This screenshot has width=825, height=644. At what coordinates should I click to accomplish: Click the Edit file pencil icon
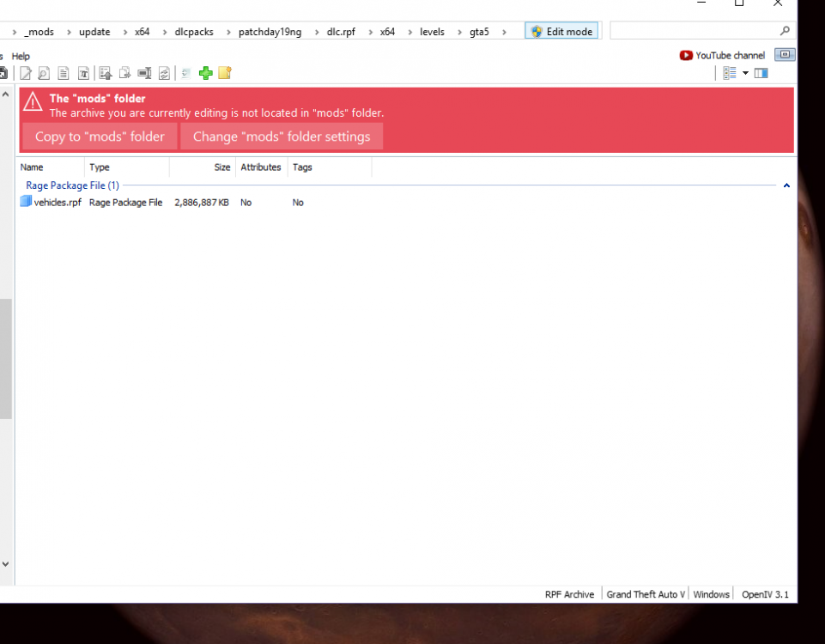click(25, 73)
